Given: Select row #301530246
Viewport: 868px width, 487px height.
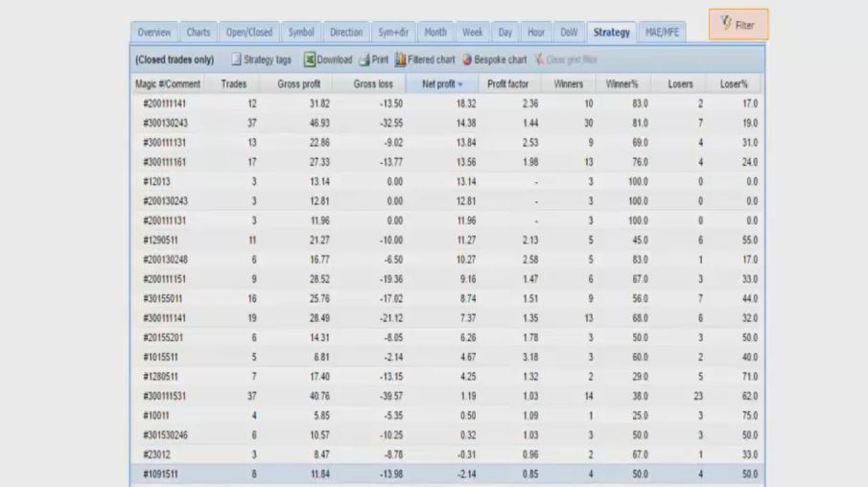Looking at the screenshot, I should pos(447,435).
